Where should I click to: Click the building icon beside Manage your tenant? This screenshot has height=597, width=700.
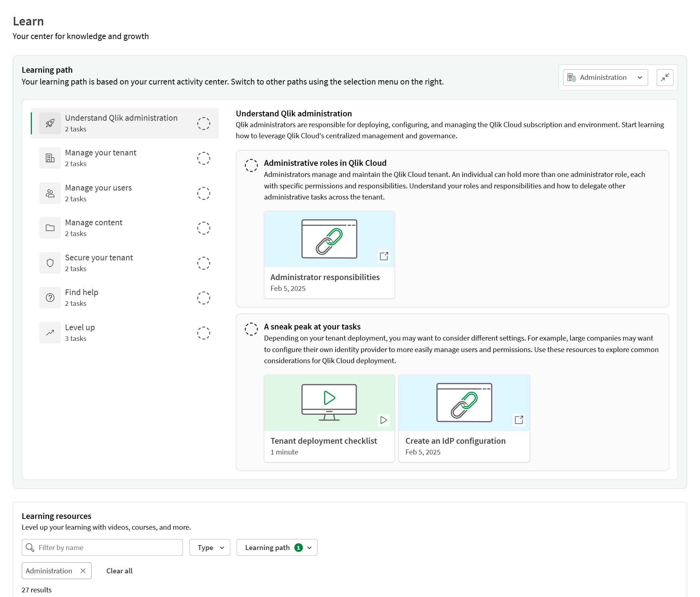click(50, 158)
